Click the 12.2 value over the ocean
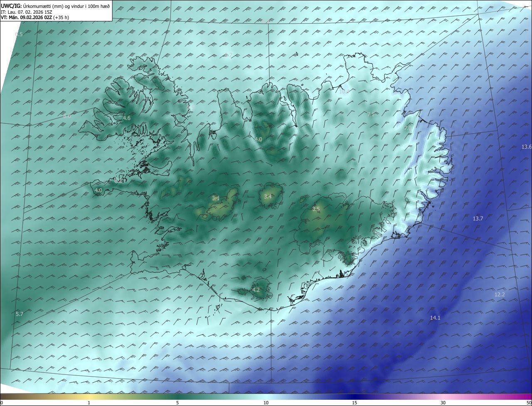 [500, 295]
